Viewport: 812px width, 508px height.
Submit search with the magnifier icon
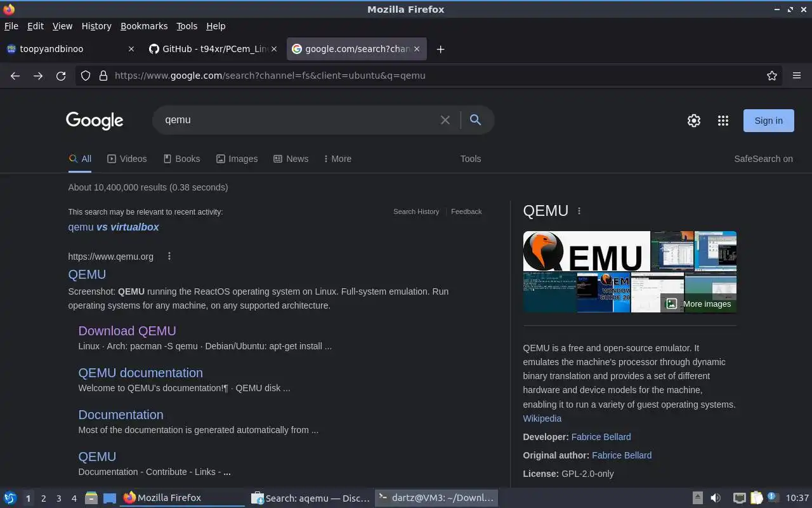(475, 120)
